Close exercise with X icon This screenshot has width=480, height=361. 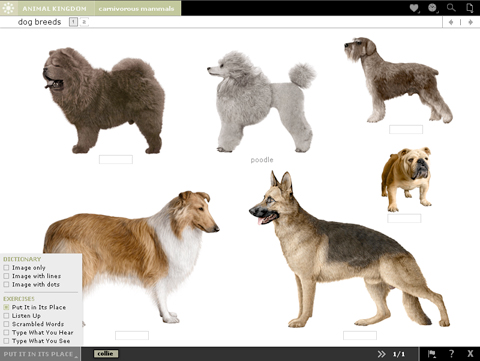[470, 354]
